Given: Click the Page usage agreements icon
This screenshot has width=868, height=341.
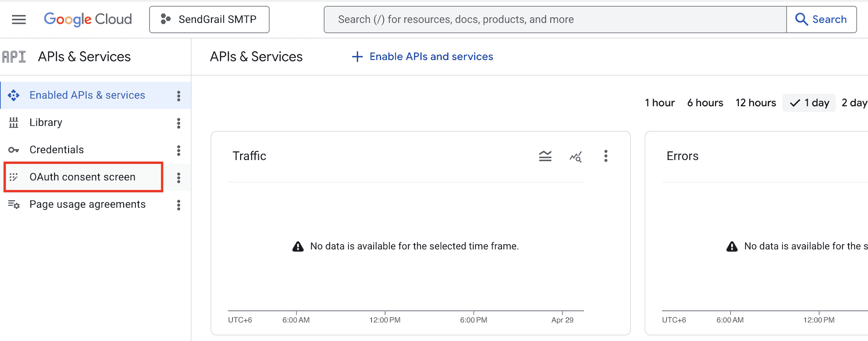Looking at the screenshot, I should (x=14, y=204).
